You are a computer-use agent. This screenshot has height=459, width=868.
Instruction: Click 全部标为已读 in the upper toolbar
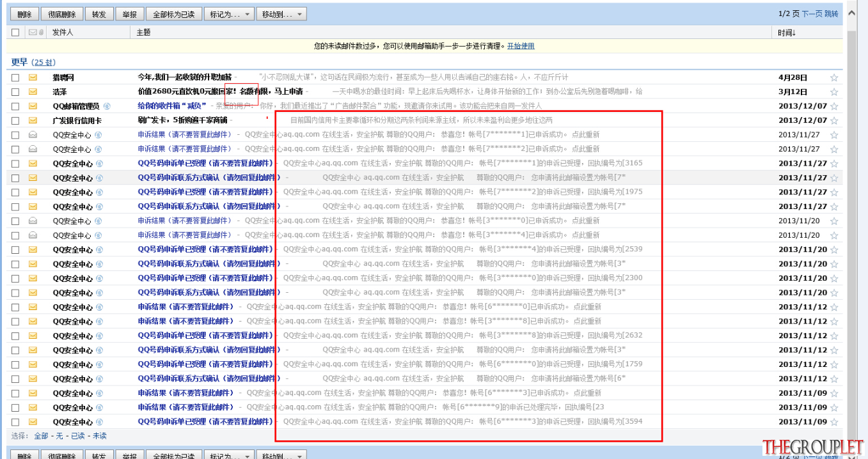coord(174,14)
